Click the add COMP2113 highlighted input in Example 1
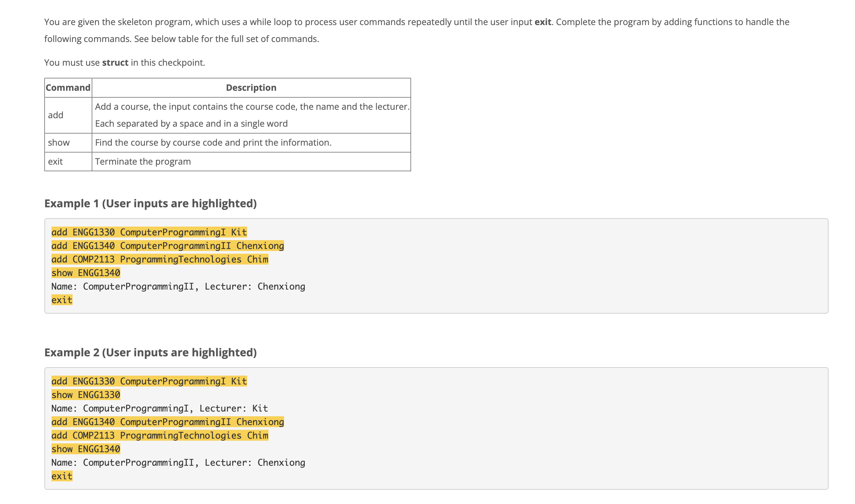The height and width of the screenshot is (504, 855). [160, 259]
